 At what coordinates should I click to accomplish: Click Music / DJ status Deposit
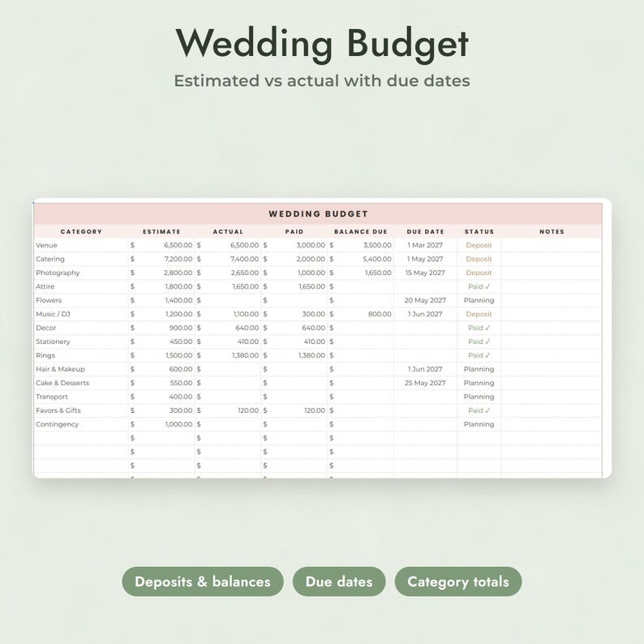click(x=479, y=314)
